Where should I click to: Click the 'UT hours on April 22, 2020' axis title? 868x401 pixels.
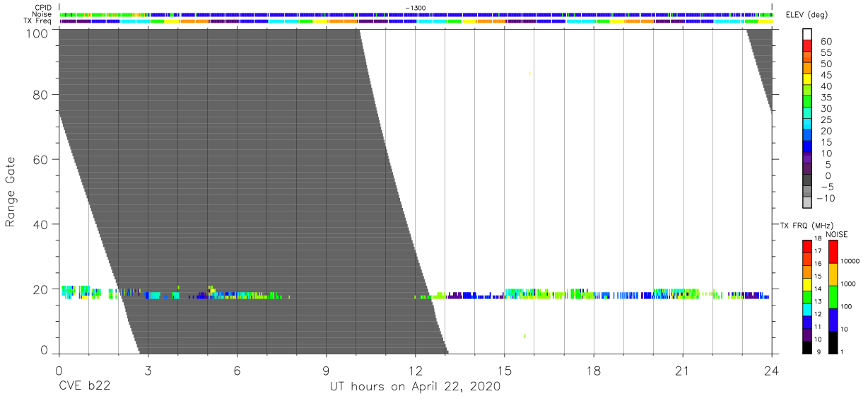pos(415,387)
